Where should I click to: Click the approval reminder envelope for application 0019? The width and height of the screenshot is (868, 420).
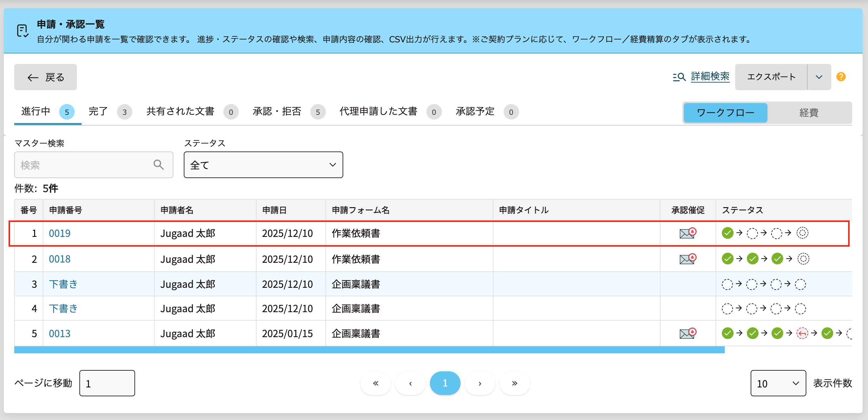687,233
